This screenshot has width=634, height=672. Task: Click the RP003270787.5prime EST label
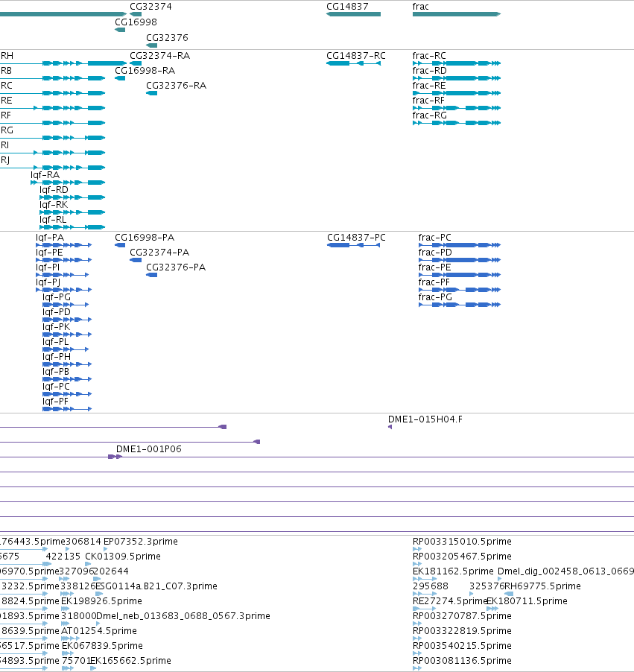tap(462, 616)
